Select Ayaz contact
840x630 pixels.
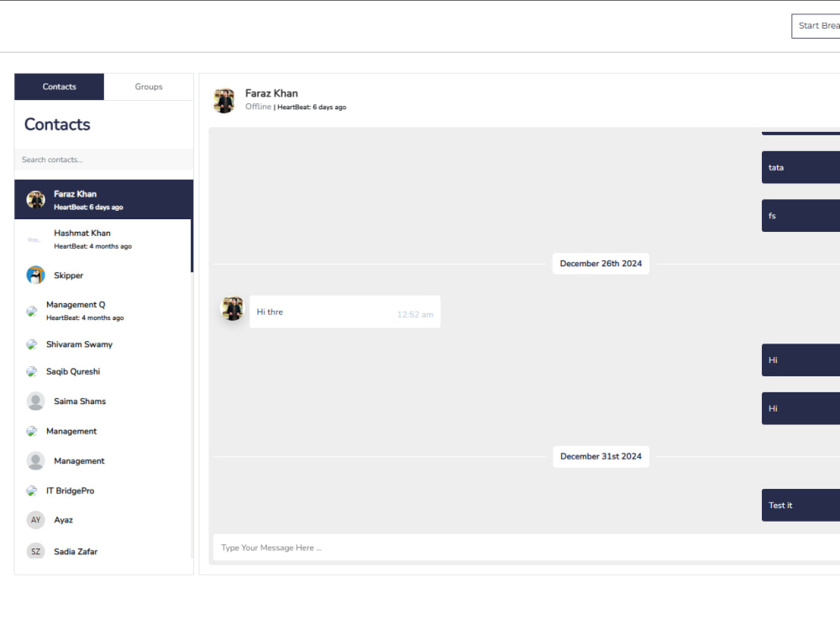tap(102, 520)
